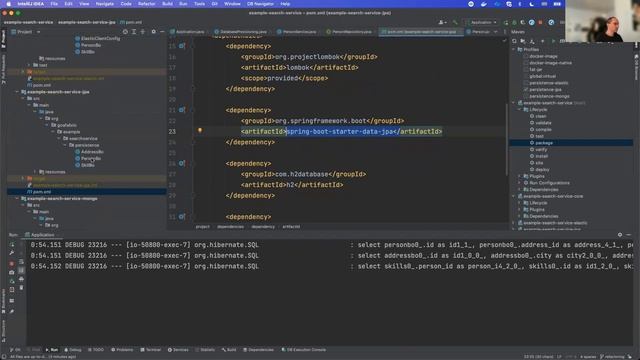This screenshot has height=360, width=640.
Task: Click the print icon in Run console
Action: (21, 279)
